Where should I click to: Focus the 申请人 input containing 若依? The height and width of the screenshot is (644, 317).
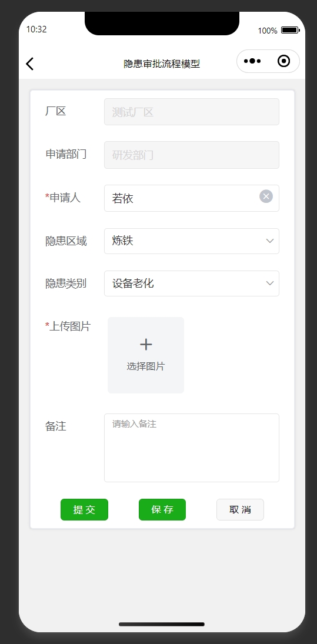[191, 198]
